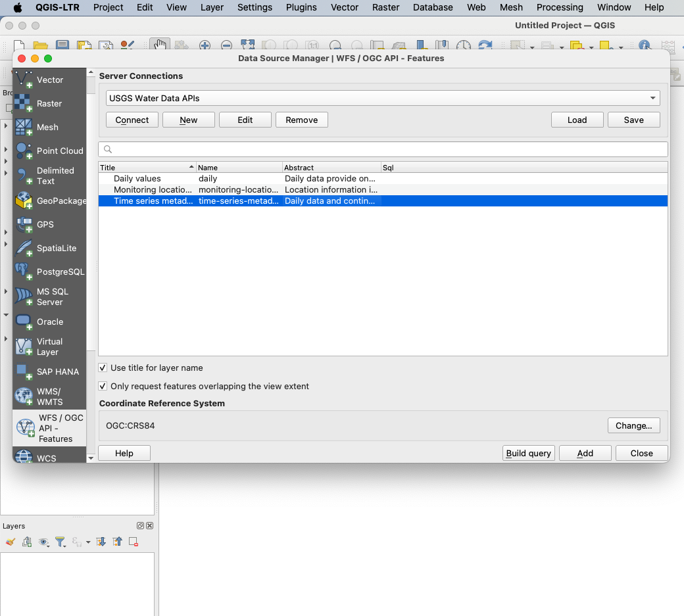Select the GPS source entry
The height and width of the screenshot is (616, 684).
(49, 224)
